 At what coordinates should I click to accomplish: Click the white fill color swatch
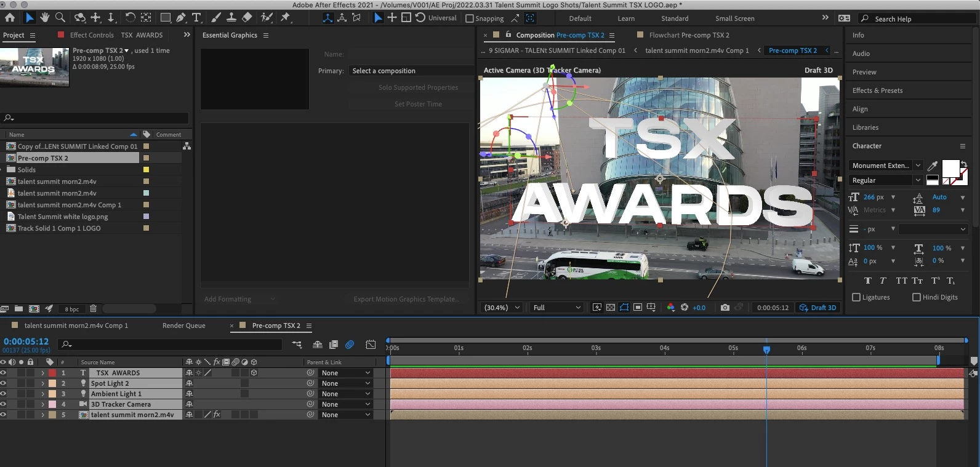(950, 168)
